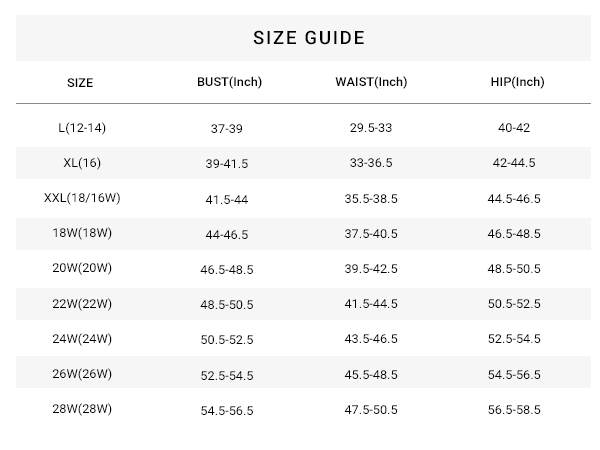Click the 20W(20W) size label
This screenshot has width=600, height=450.
82,268
